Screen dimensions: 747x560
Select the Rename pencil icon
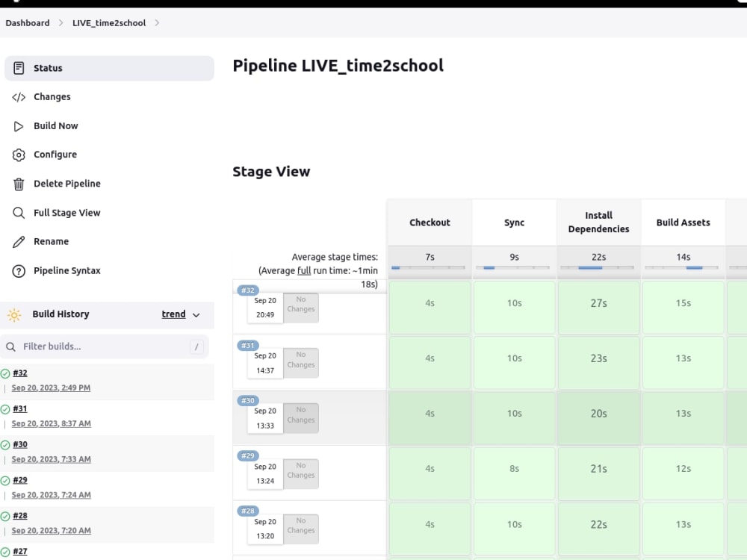[18, 241]
